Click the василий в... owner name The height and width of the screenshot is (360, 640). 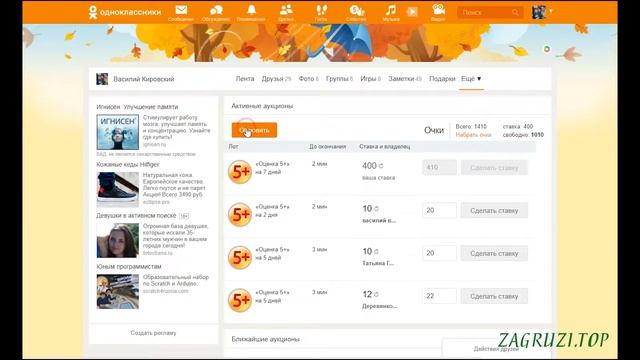[x=379, y=220]
